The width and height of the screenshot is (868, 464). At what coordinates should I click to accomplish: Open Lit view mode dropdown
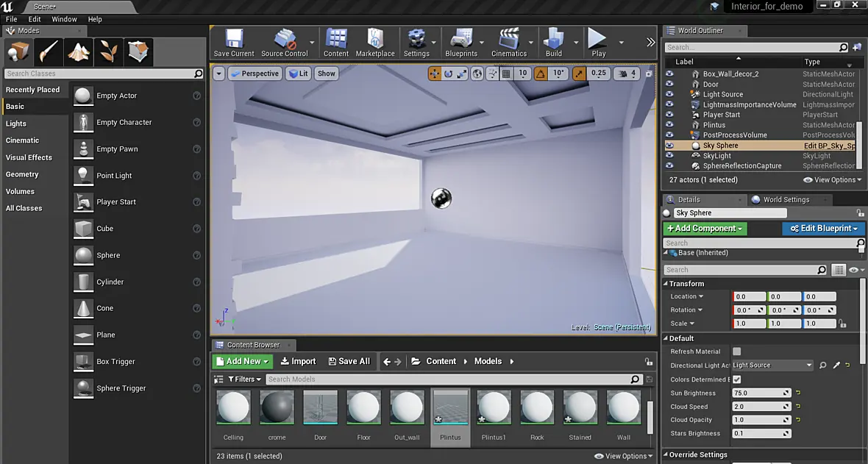(x=299, y=73)
